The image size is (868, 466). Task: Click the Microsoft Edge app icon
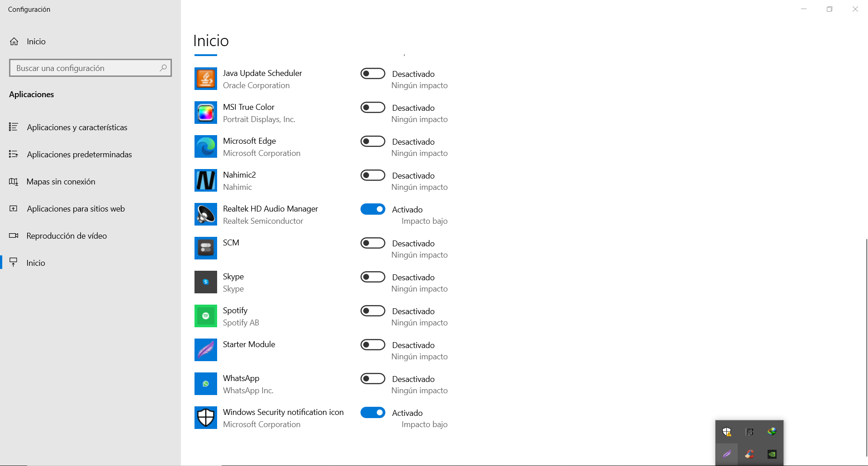[206, 146]
